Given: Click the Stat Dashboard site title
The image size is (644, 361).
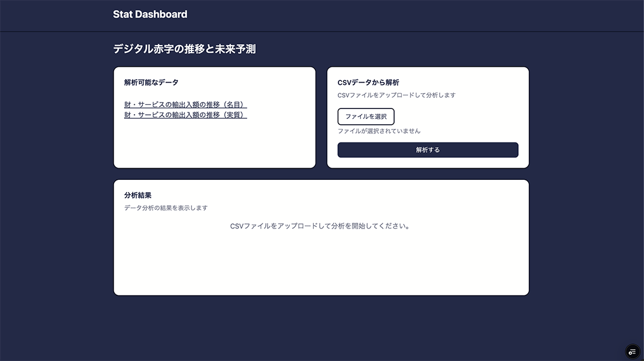Looking at the screenshot, I should tap(150, 15).
